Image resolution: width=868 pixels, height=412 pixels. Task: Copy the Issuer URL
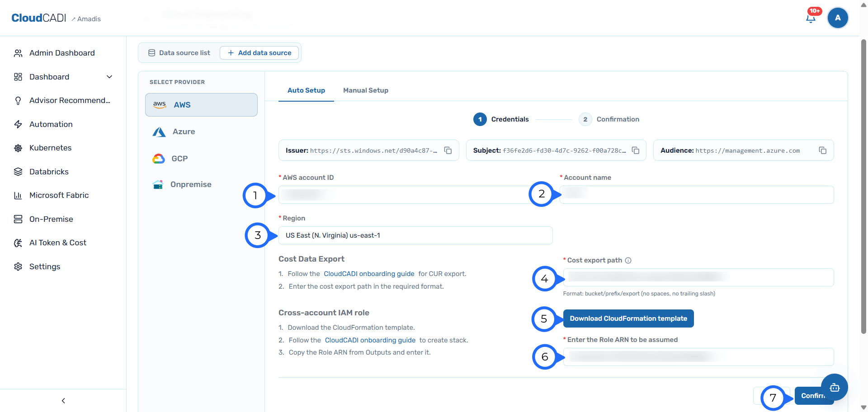coord(448,150)
